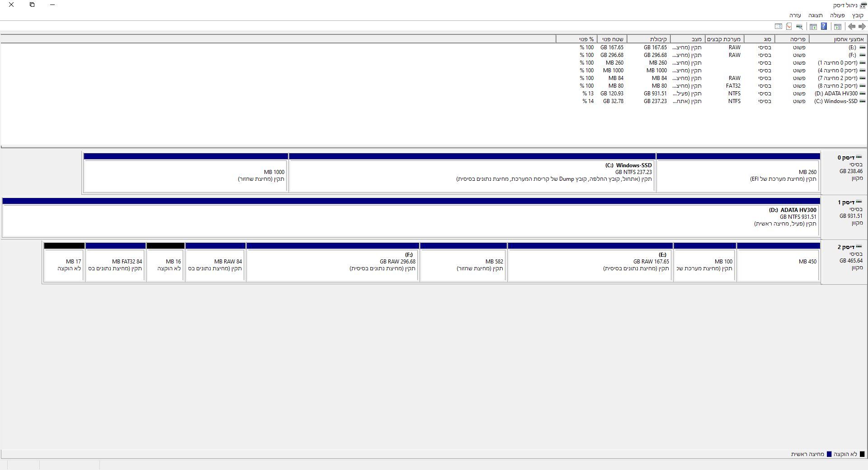This screenshot has width=868, height=470.
Task: Open the פעולה menu
Action: (837, 15)
